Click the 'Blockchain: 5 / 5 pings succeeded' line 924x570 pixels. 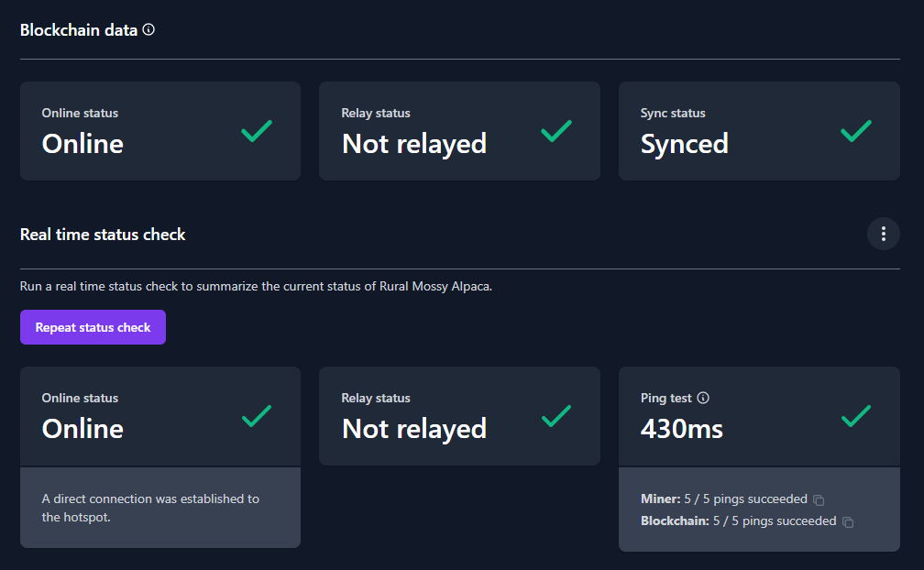[x=739, y=521]
